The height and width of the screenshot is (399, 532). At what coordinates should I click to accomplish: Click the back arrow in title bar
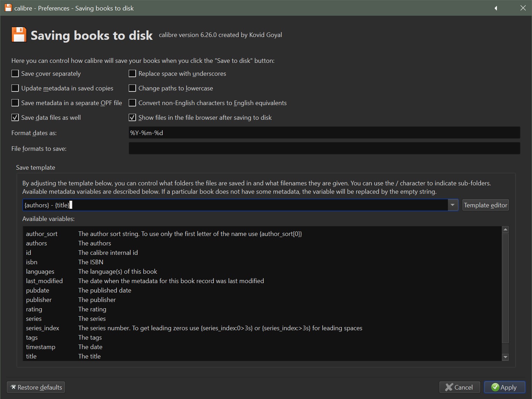[x=496, y=8]
